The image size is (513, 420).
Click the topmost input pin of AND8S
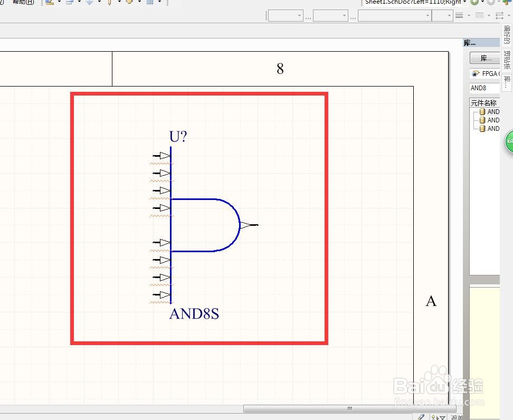pyautogui.click(x=161, y=156)
